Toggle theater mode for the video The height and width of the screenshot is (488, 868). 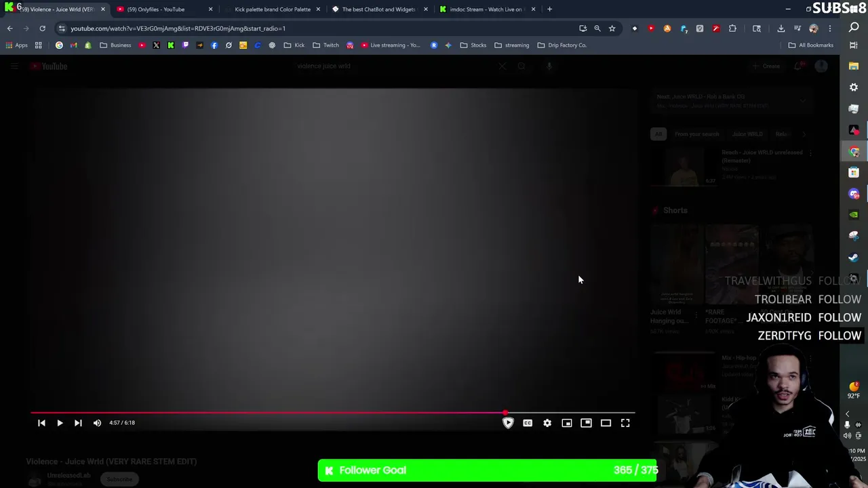click(606, 423)
